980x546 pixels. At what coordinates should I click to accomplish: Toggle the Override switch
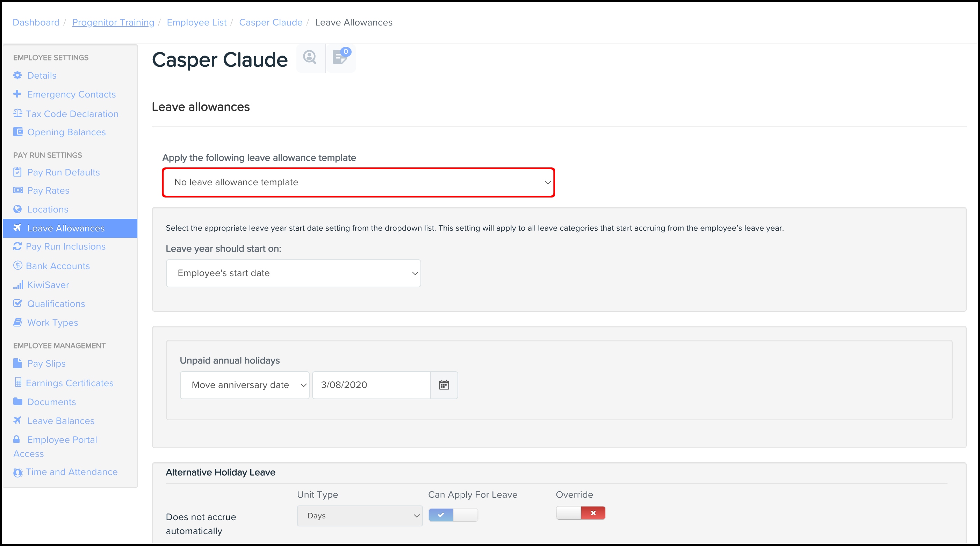point(580,513)
